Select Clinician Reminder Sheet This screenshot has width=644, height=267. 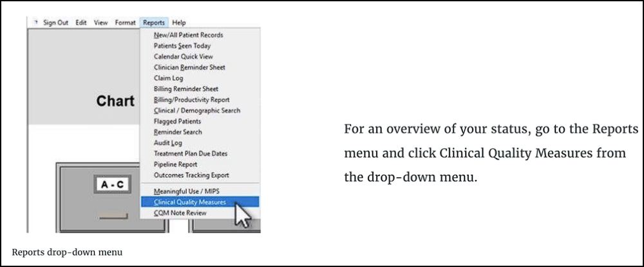coord(190,67)
